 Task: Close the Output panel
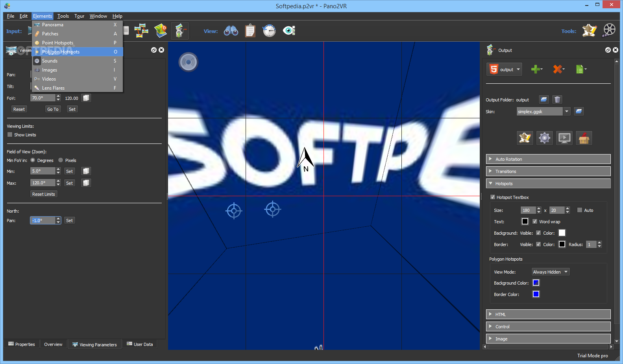[x=616, y=50]
